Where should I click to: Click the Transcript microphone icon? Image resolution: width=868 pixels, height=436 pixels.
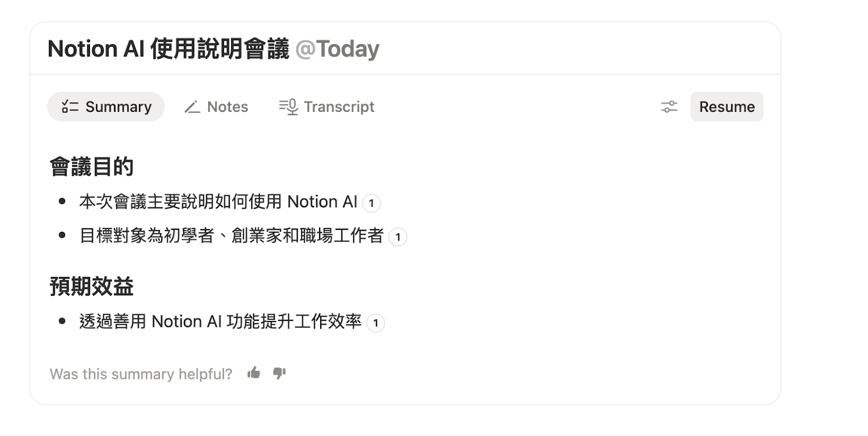(288, 106)
